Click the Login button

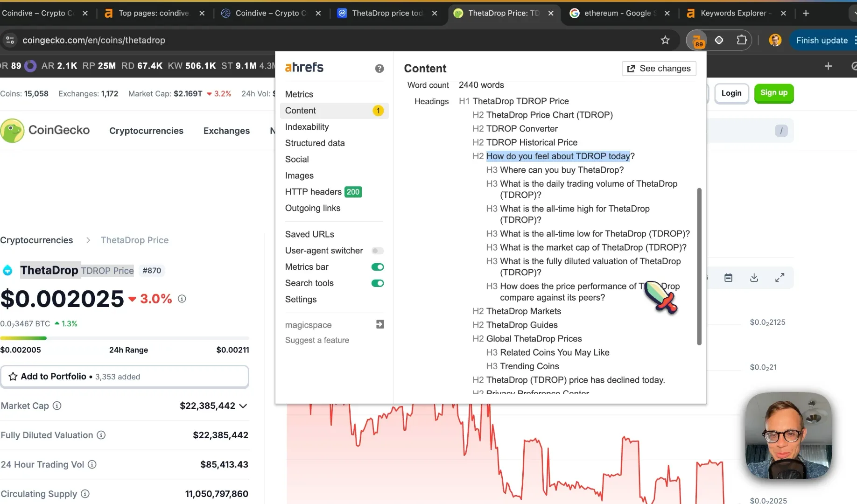731,93
